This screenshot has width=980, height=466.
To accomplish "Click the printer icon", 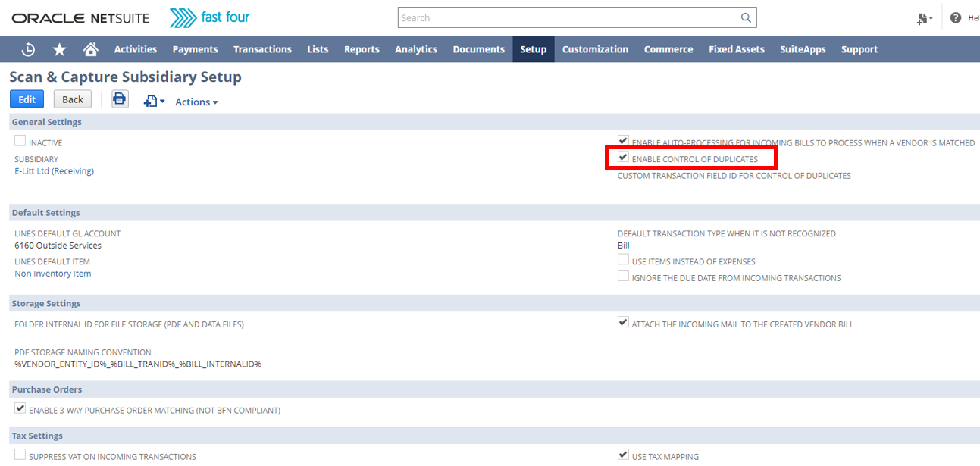I will [x=120, y=99].
